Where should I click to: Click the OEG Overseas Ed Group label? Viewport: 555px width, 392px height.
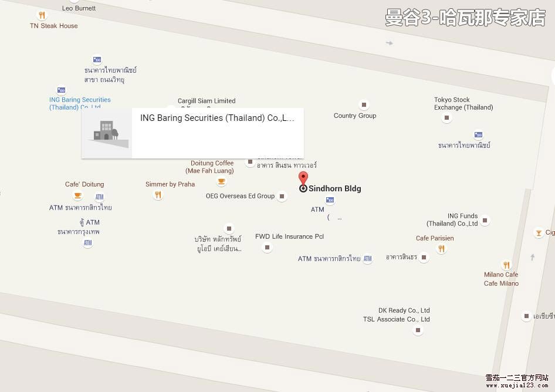pos(240,196)
